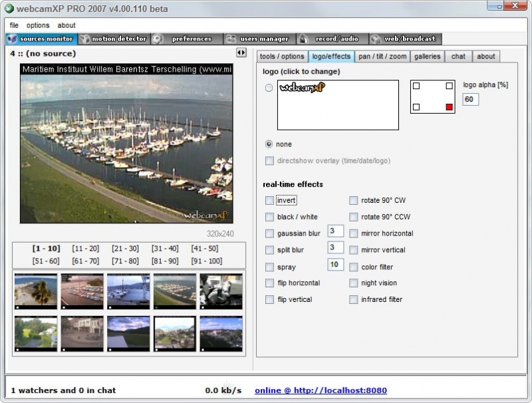Go to the record/audio tab

(x=332, y=39)
